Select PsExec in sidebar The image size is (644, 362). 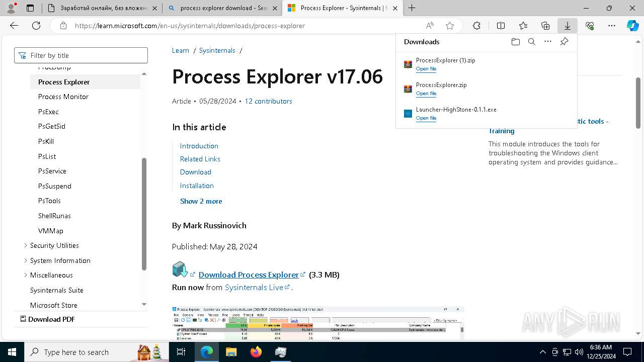pos(48,112)
